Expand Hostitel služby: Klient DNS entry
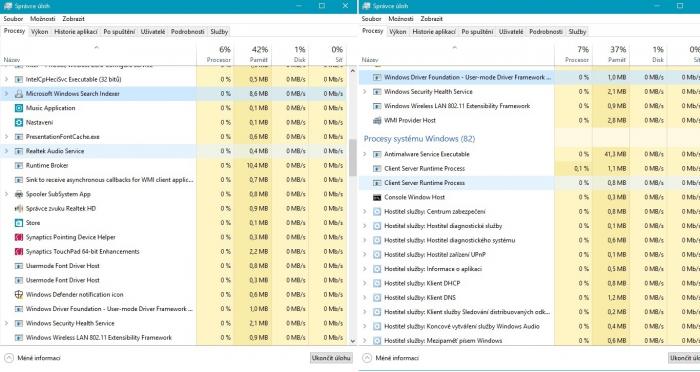 click(x=365, y=297)
